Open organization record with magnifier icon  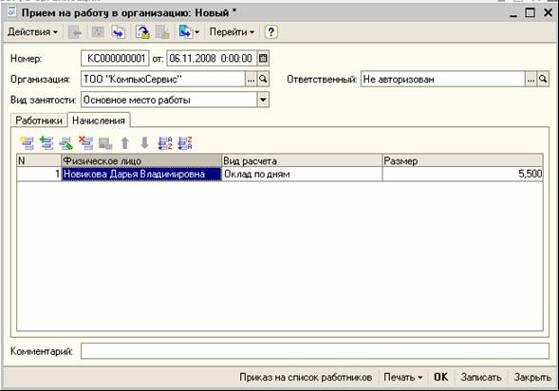click(263, 79)
